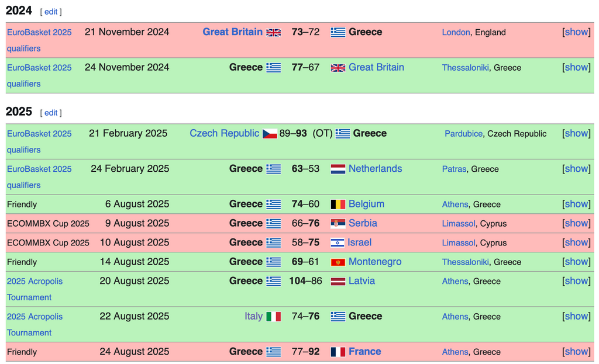
Task: Open the Limassol link in the Israel row
Action: pyautogui.click(x=459, y=243)
